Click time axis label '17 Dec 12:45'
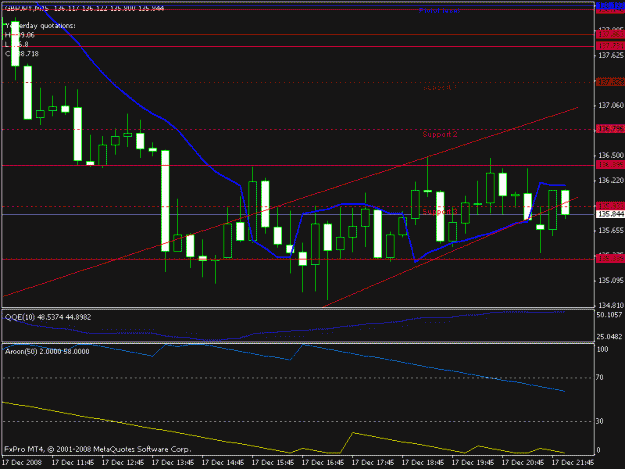The width and height of the screenshot is (625, 469). 123,462
